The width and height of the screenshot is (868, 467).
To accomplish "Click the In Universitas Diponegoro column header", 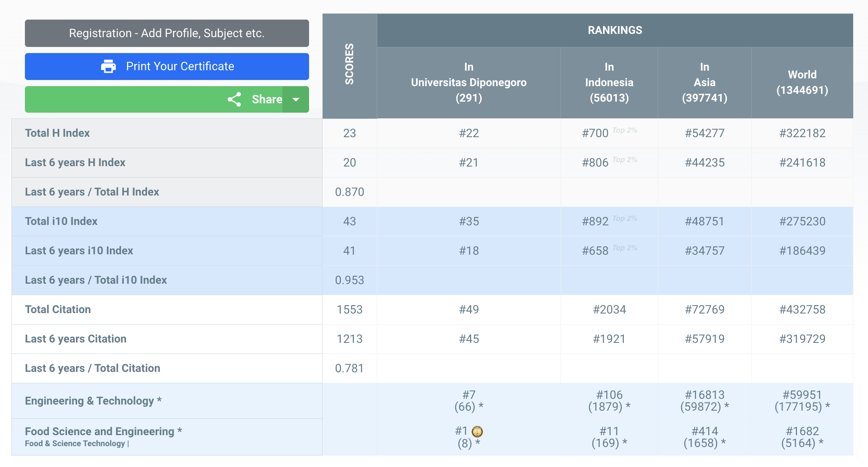I will coord(468,82).
